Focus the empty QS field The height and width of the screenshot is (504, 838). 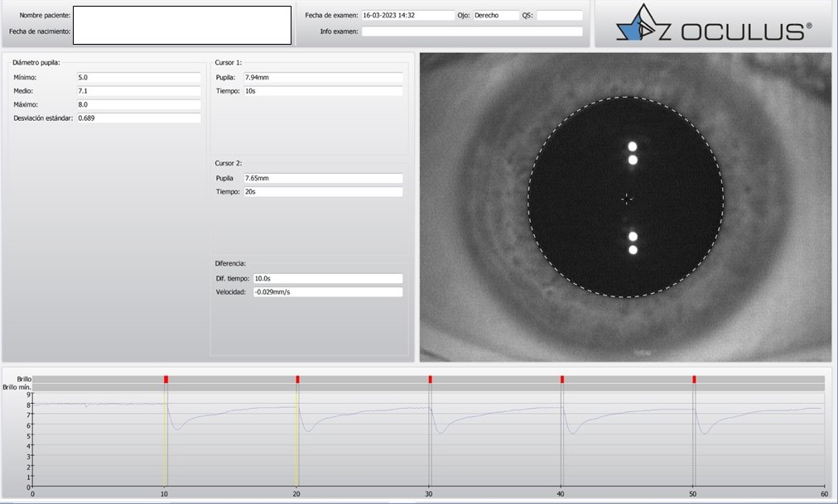coord(559,16)
